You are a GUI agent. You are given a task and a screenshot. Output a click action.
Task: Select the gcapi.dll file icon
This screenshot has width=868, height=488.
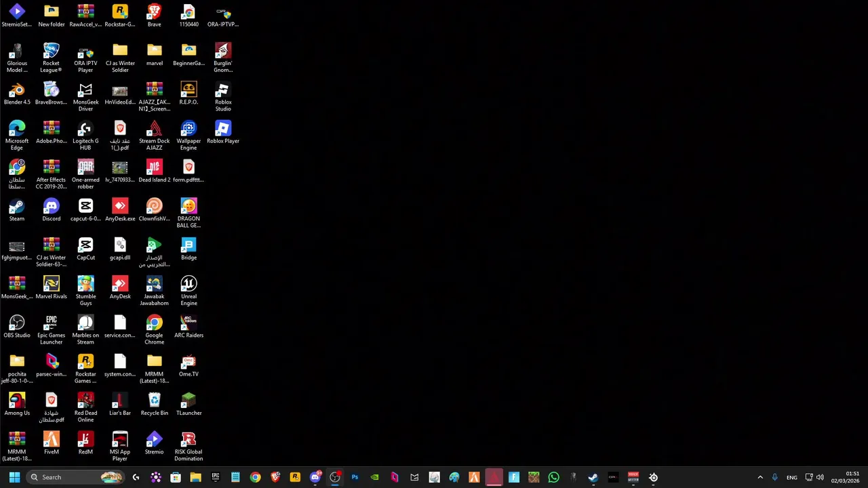click(x=120, y=249)
